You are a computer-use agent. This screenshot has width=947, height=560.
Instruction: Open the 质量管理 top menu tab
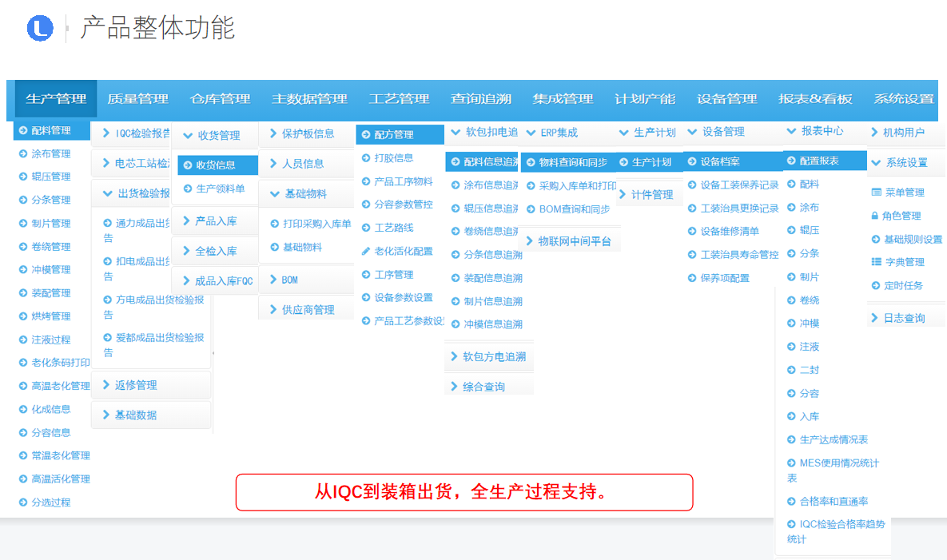pyautogui.click(x=137, y=99)
